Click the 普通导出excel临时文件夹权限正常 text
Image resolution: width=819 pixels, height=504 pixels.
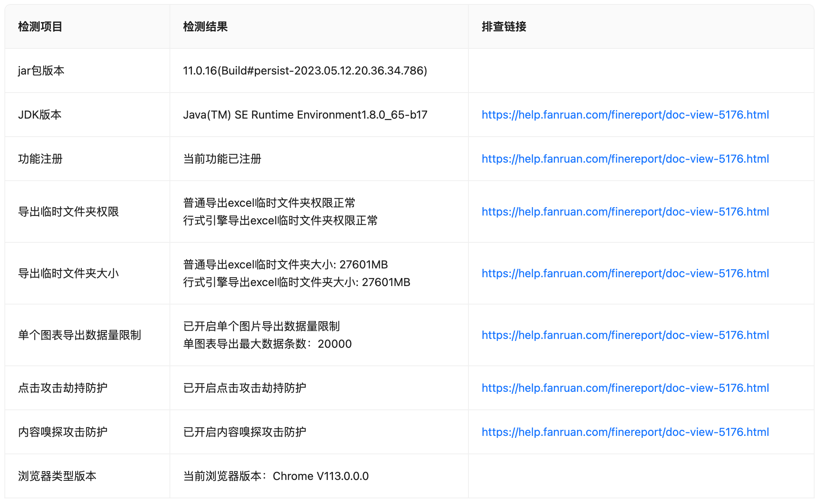269,203
